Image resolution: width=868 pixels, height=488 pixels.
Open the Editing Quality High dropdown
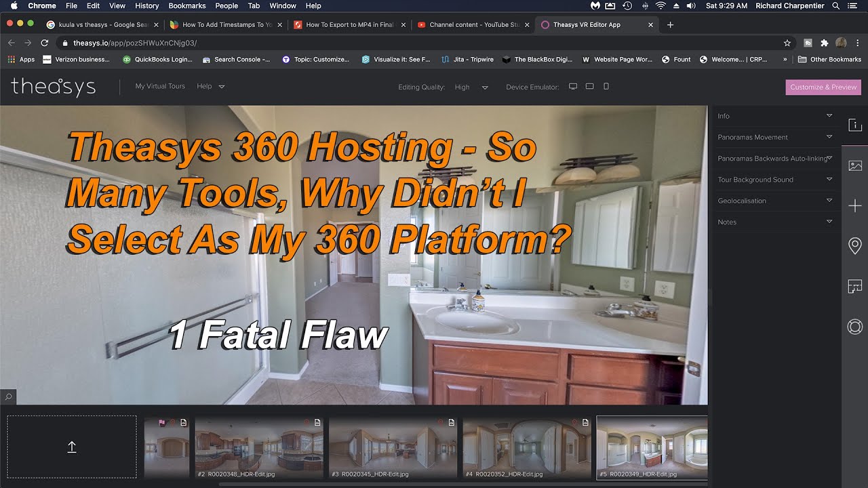(471, 87)
